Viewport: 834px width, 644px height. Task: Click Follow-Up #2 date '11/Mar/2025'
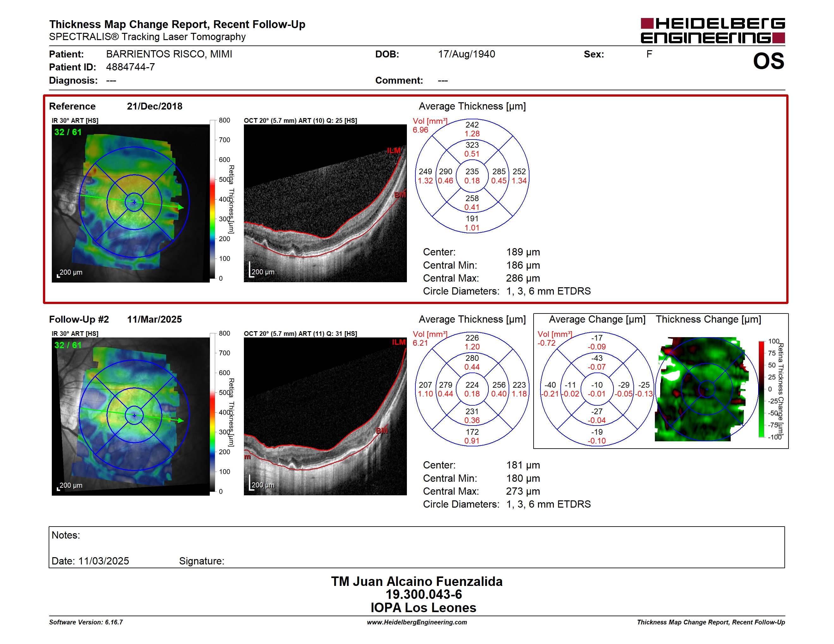(x=155, y=319)
